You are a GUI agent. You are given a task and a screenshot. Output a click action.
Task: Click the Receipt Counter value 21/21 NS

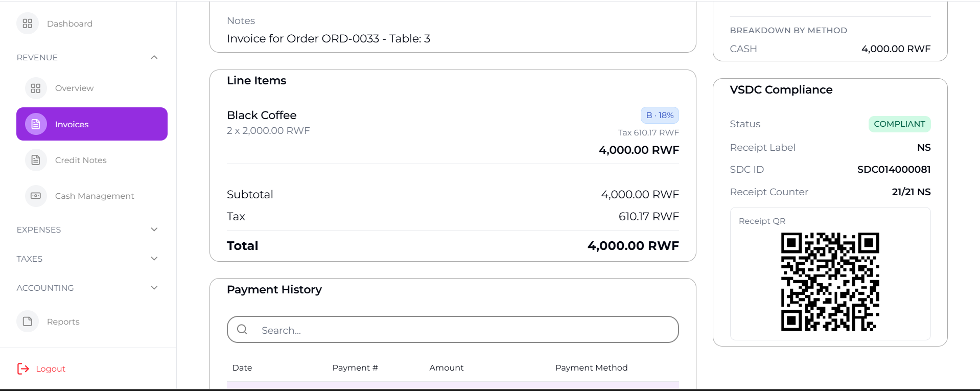tap(912, 192)
